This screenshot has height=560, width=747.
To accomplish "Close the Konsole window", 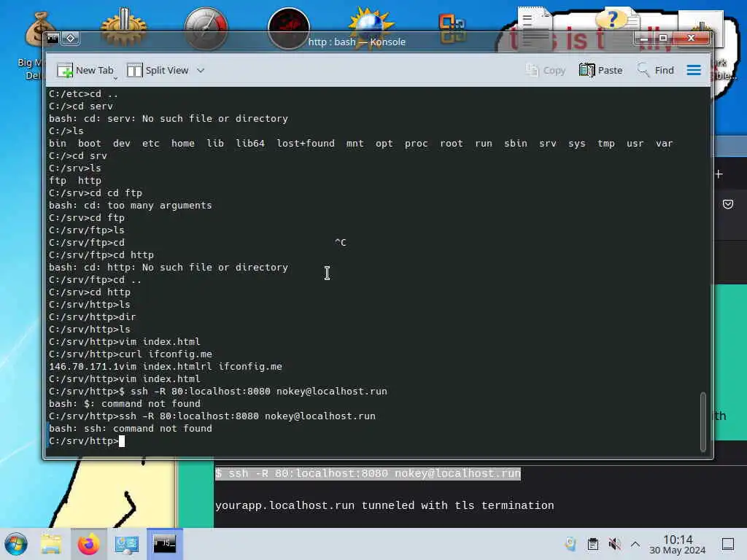I will [x=692, y=38].
